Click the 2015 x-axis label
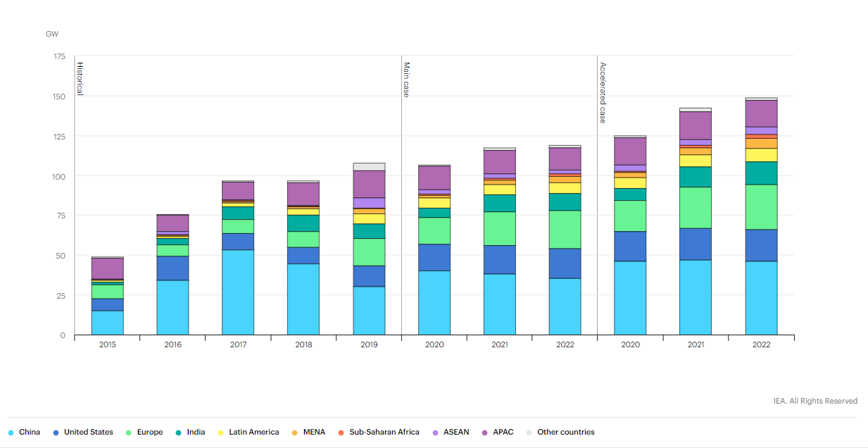This screenshot has height=448, width=868. 107,344
